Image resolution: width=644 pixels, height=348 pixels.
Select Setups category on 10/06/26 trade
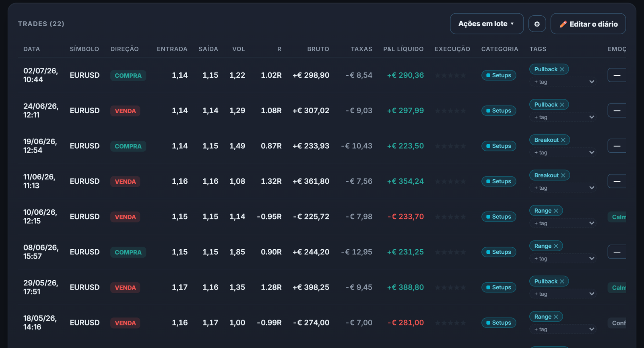click(x=499, y=217)
